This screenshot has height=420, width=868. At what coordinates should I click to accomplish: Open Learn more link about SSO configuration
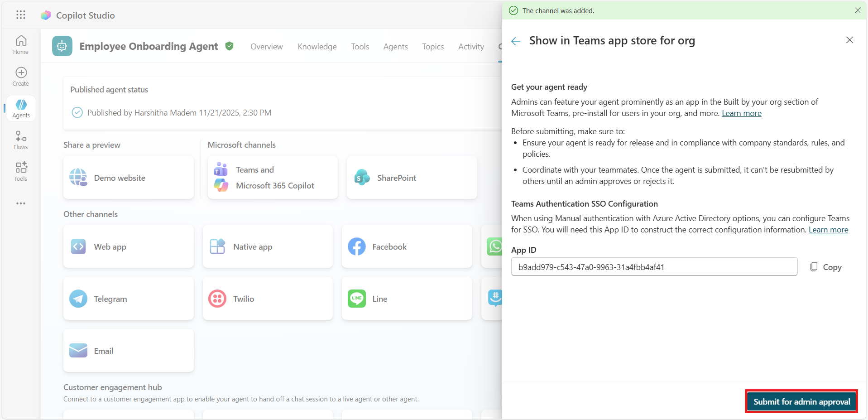(x=828, y=230)
